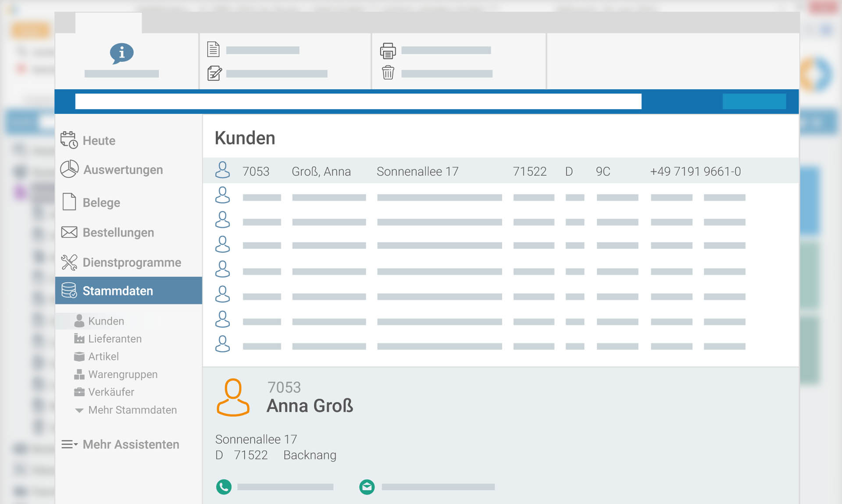This screenshot has height=504, width=842.
Task: Open Mehr Assistenten dropdown
Action: [130, 444]
